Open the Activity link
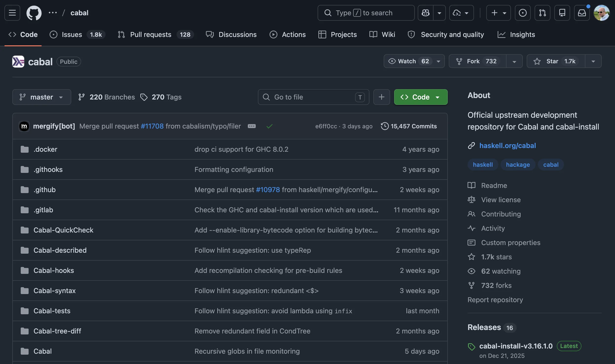This screenshot has width=615, height=364. pos(486,228)
